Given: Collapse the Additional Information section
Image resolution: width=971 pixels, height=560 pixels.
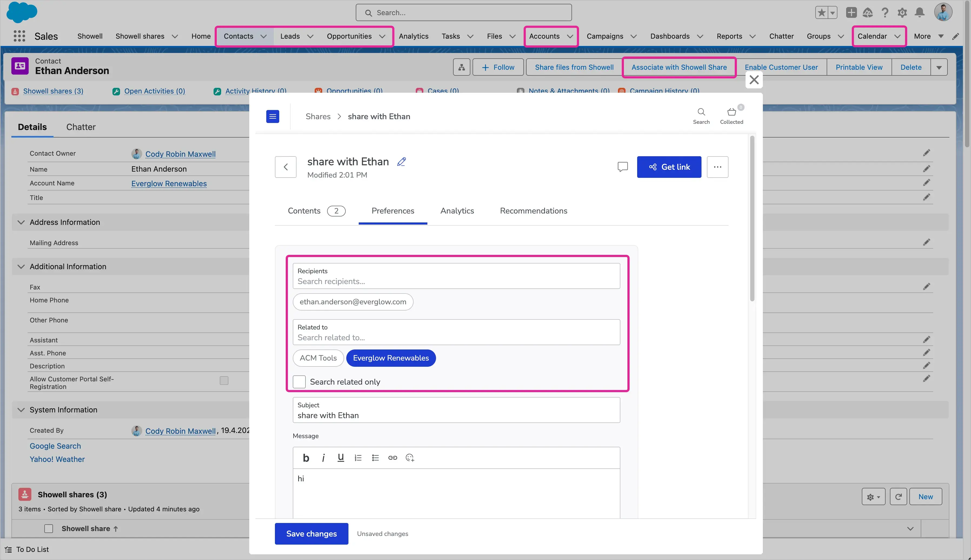Looking at the screenshot, I should 21,266.
